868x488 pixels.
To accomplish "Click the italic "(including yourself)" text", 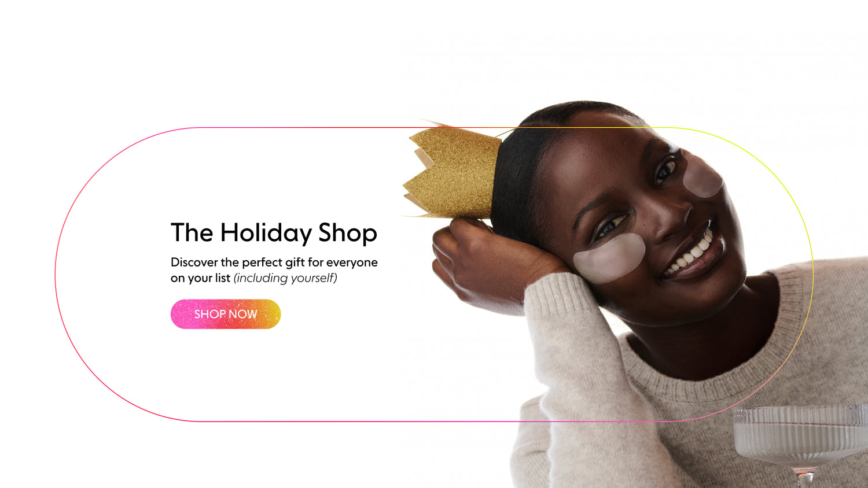I will (285, 278).
